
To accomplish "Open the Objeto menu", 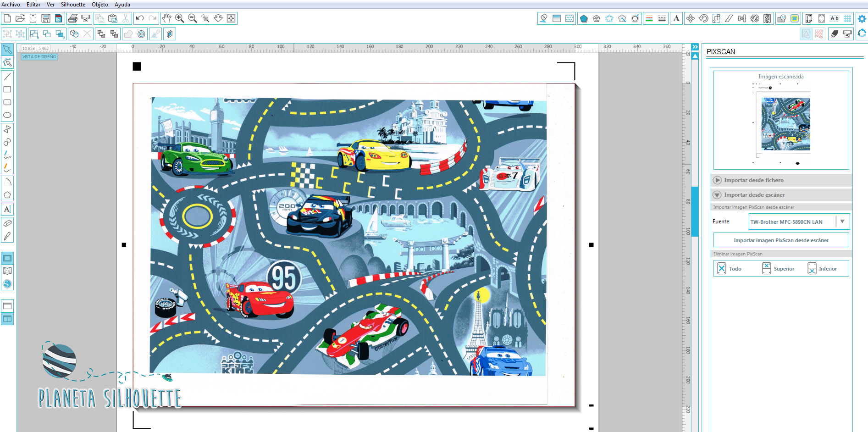I will coord(100,5).
